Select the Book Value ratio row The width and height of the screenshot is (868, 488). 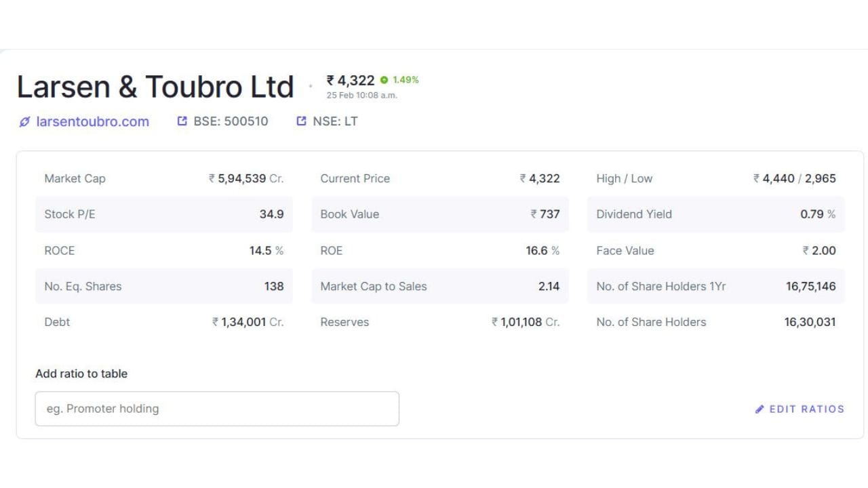(439, 214)
